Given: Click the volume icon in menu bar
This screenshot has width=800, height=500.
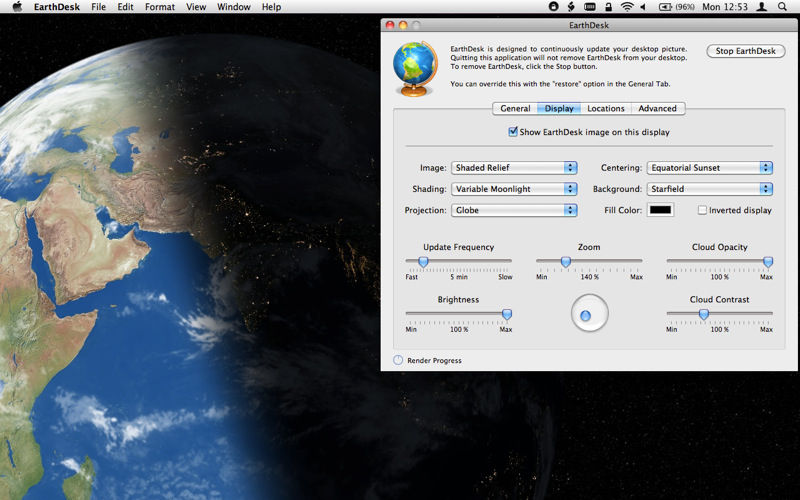Looking at the screenshot, I should (x=643, y=7).
